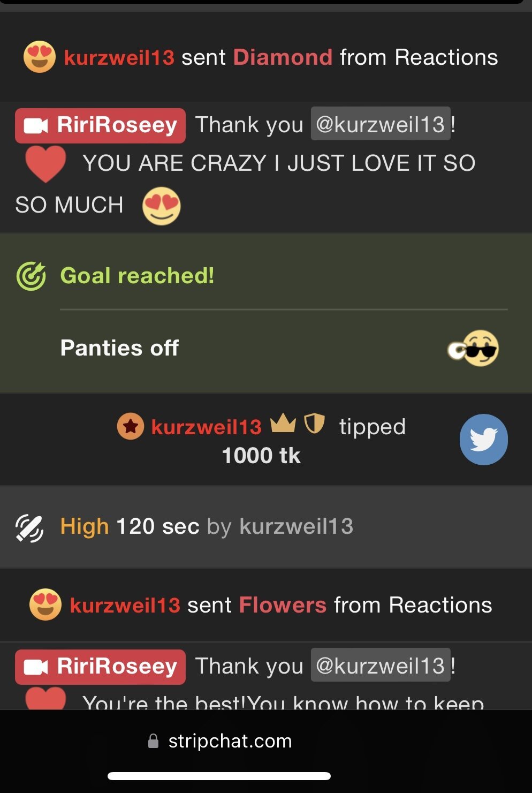
Task: Open the first RiriRoseey broadcaster tag
Action: (x=101, y=126)
